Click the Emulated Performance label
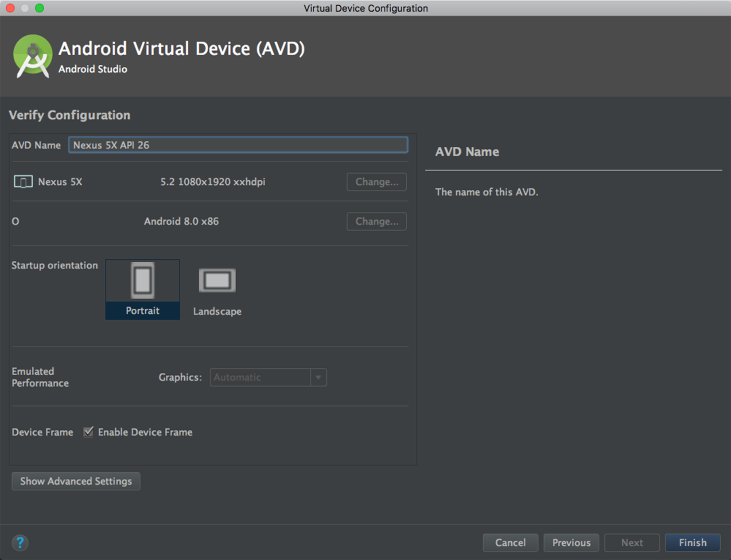This screenshot has width=731, height=560. pyautogui.click(x=40, y=377)
